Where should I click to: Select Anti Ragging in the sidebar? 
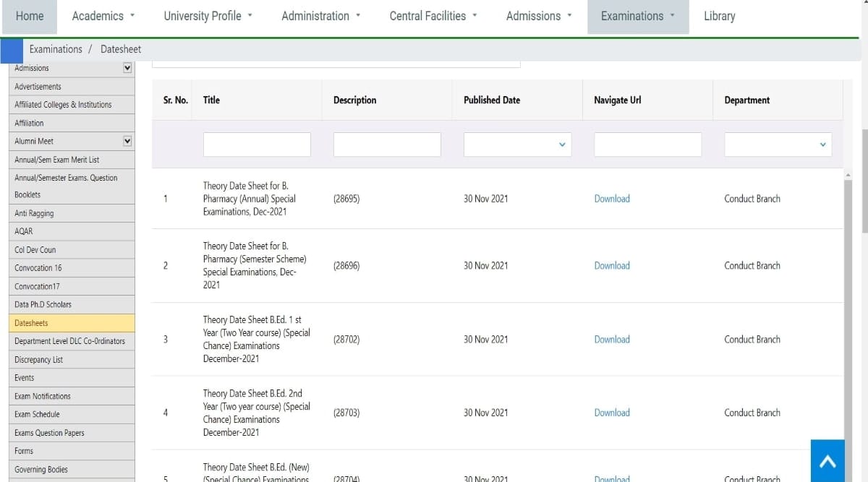(x=33, y=212)
